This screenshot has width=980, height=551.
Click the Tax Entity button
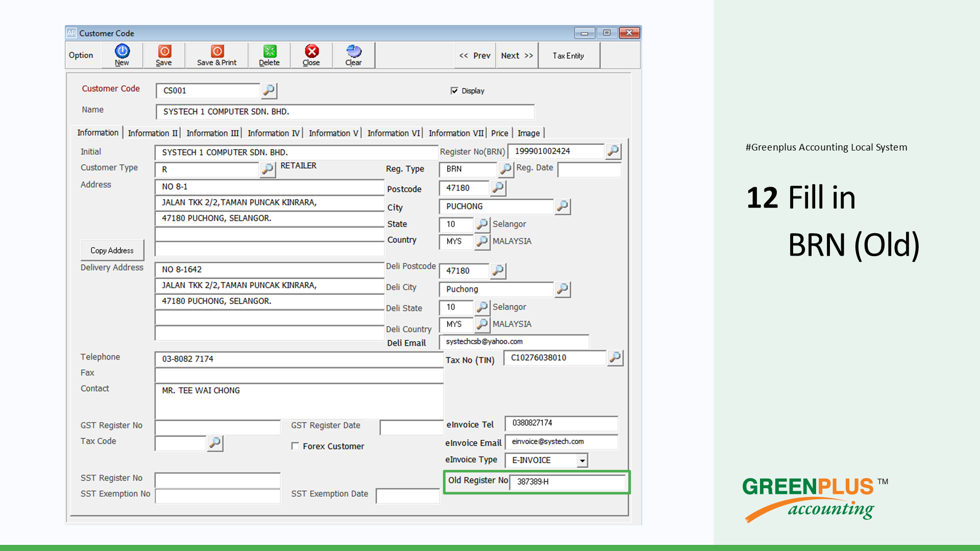568,56
